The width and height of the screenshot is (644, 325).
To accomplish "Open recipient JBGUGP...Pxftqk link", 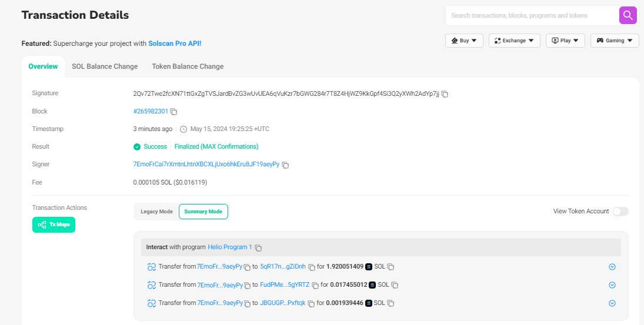I will tap(282, 303).
